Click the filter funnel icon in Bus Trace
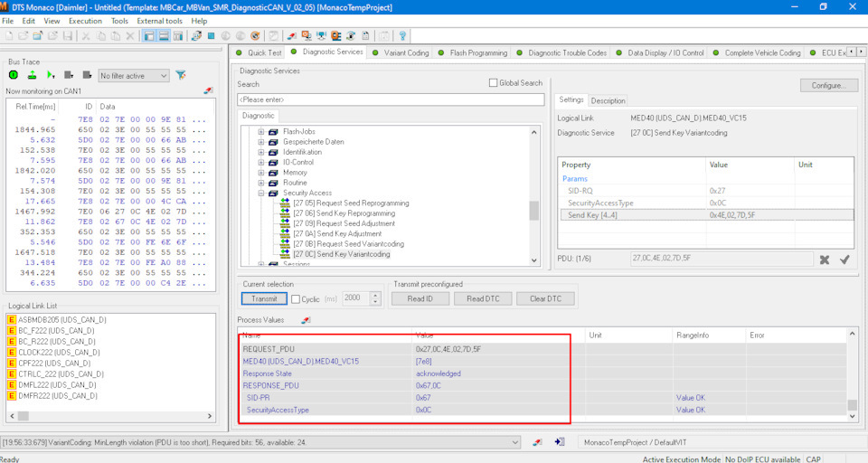This screenshot has height=463, width=868. tap(181, 75)
